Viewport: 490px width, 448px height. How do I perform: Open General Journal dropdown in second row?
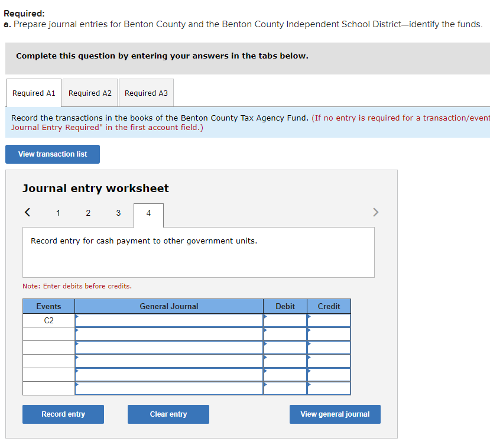click(169, 334)
